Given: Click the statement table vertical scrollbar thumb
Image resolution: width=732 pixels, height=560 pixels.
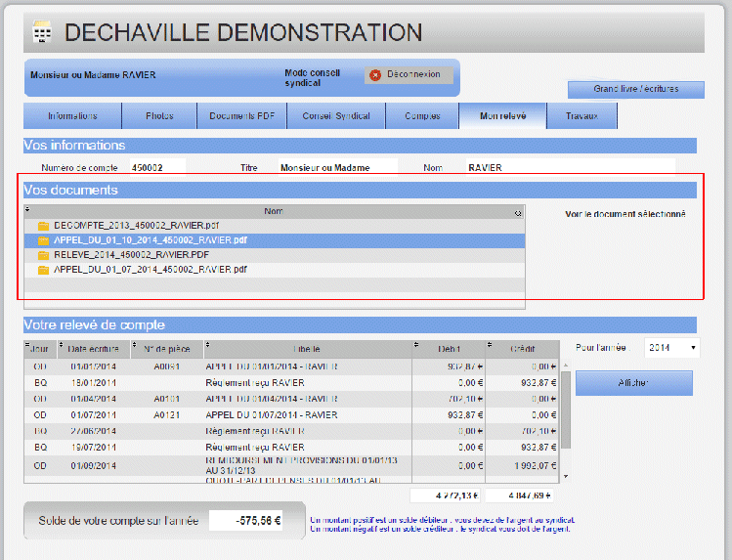Looking at the screenshot, I should point(565,409).
